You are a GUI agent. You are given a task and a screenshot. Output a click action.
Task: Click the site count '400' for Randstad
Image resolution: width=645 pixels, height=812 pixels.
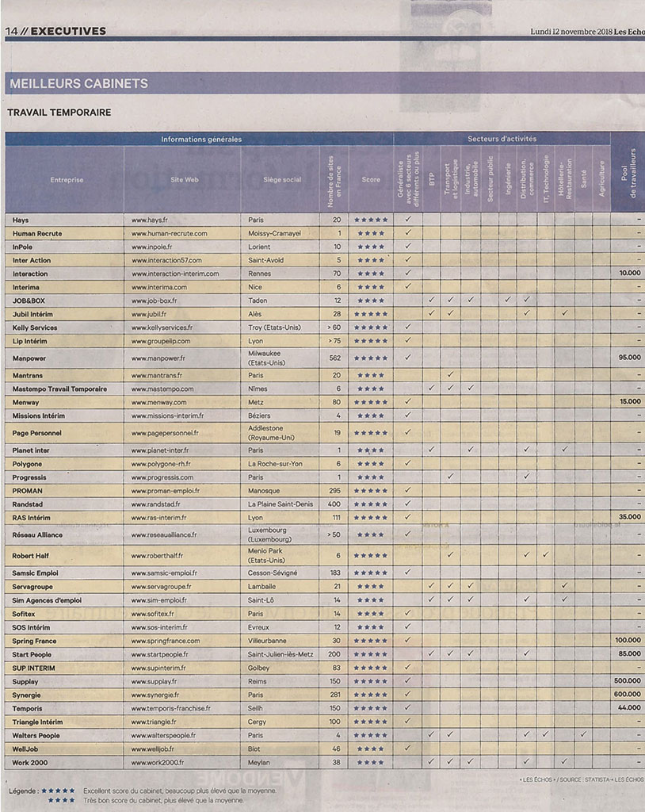(334, 504)
